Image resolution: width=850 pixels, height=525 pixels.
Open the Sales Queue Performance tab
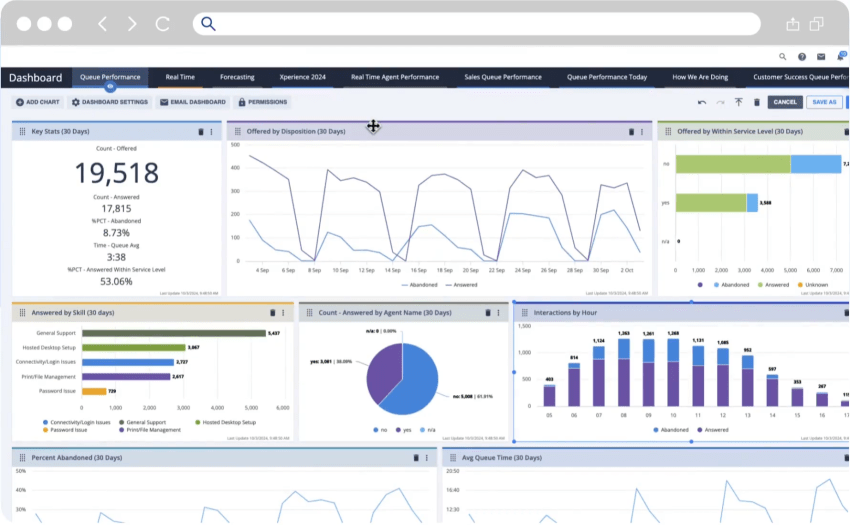tap(503, 77)
